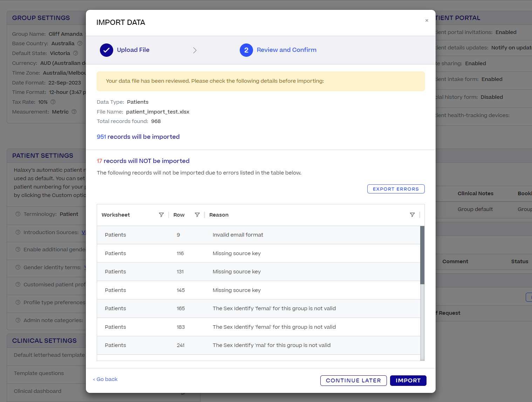Viewport: 532px width, 402px height.
Task: Click the Admin note categories help icon
Action: (x=18, y=320)
